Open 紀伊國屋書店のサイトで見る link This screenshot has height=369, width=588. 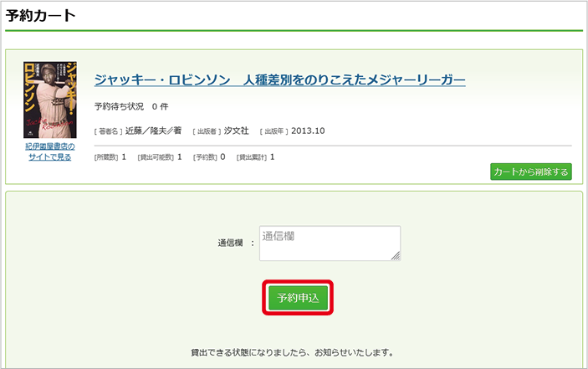pos(50,151)
